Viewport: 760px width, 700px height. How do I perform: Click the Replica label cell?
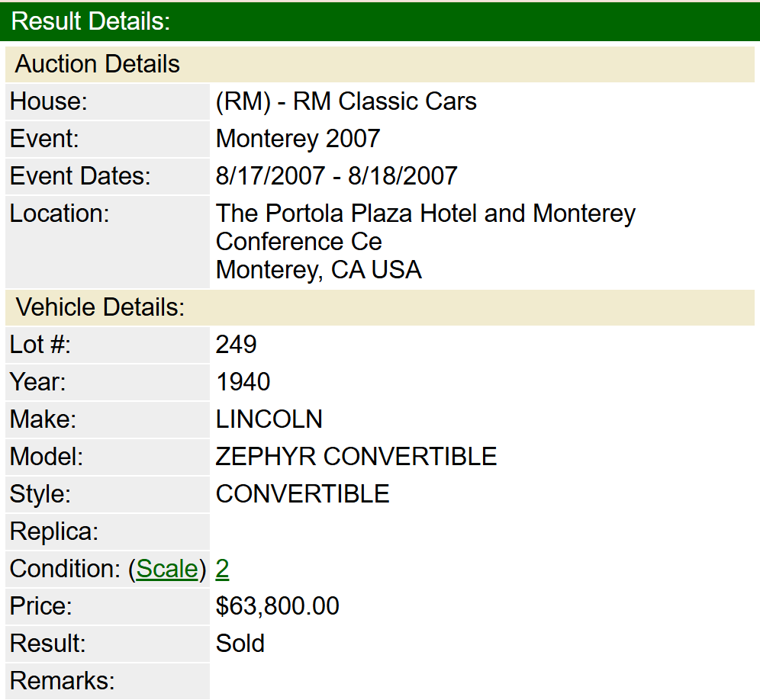[54, 531]
